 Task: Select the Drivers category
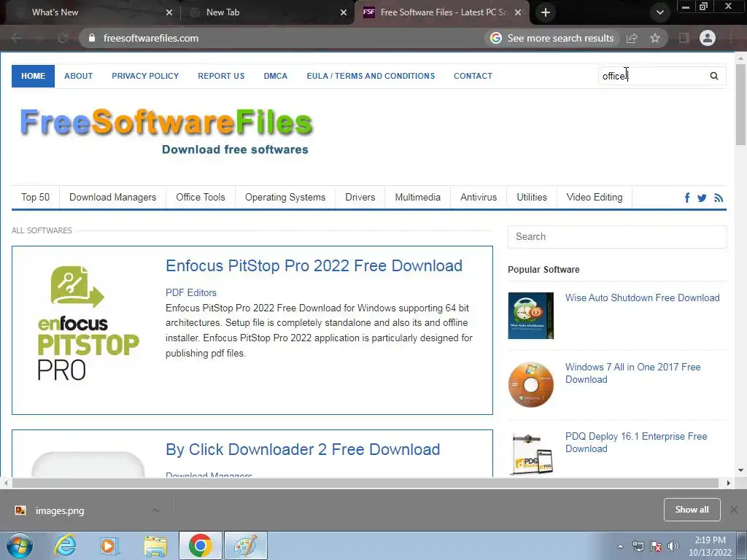coord(360,197)
